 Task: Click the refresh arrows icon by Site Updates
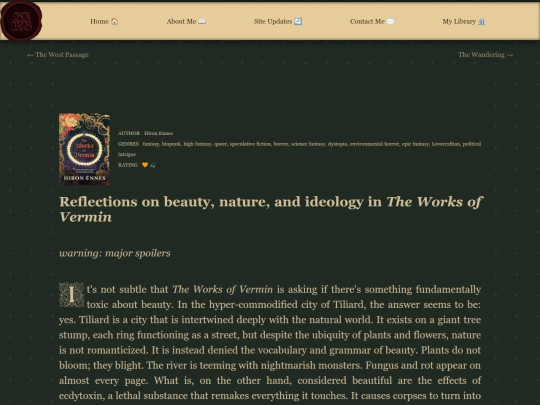298,21
